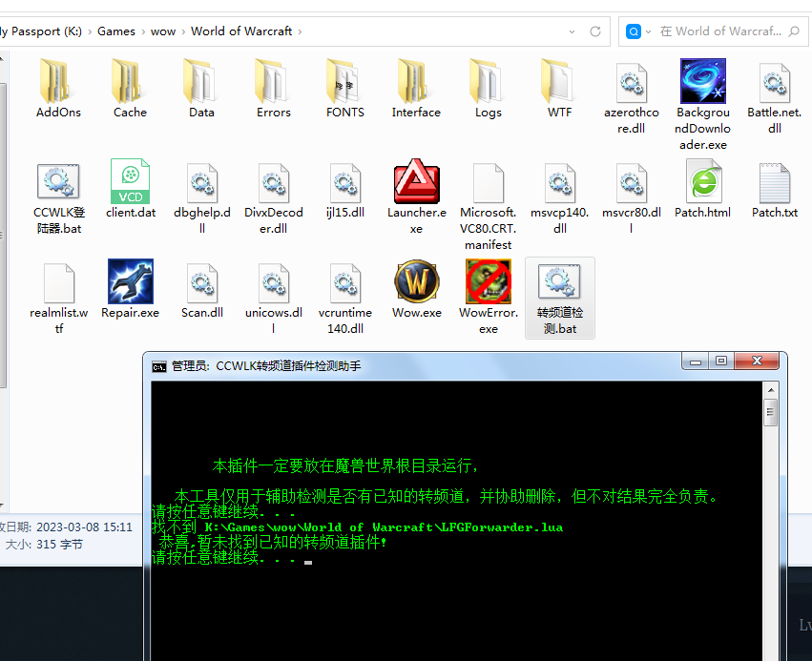Run the CCWLK登陆器.bat script
812x661 pixels.
pos(59,181)
